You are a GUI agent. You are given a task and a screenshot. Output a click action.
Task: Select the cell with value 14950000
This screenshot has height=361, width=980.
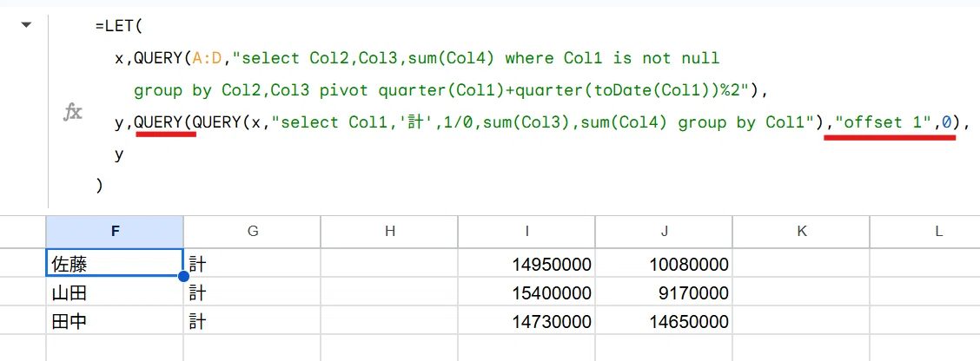tap(526, 264)
